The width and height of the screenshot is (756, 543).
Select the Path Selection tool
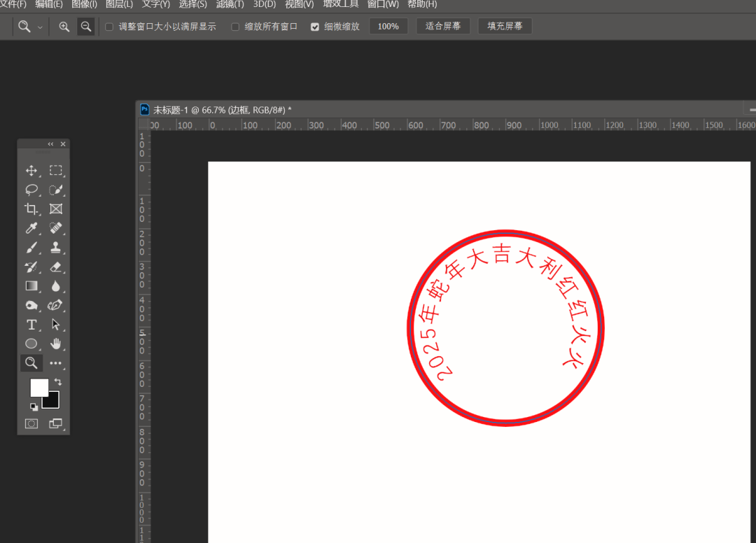pos(56,325)
